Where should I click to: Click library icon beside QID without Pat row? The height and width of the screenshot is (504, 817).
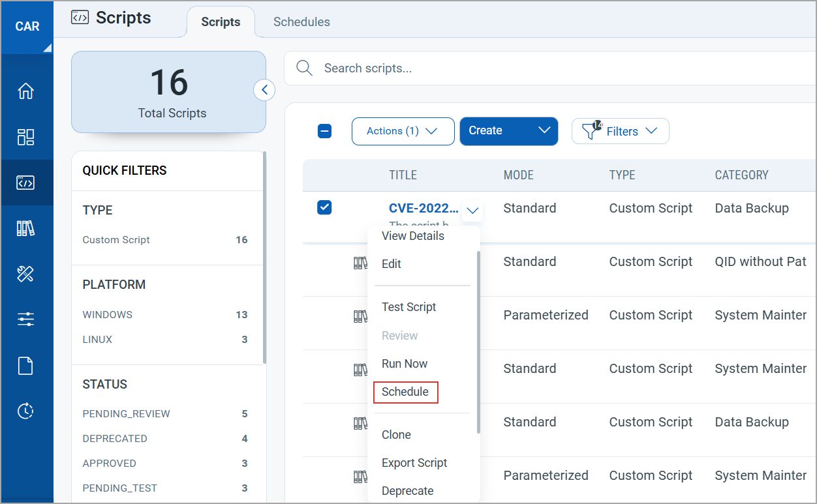(x=360, y=263)
